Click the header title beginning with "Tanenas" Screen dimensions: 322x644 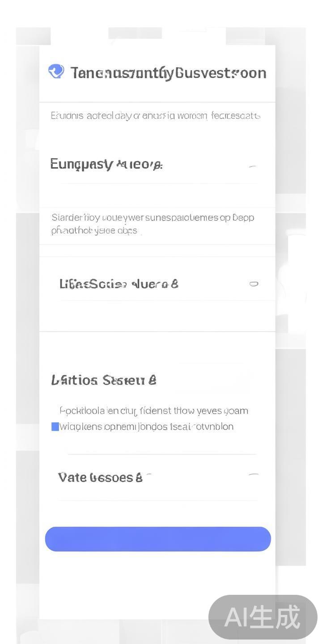click(169, 73)
